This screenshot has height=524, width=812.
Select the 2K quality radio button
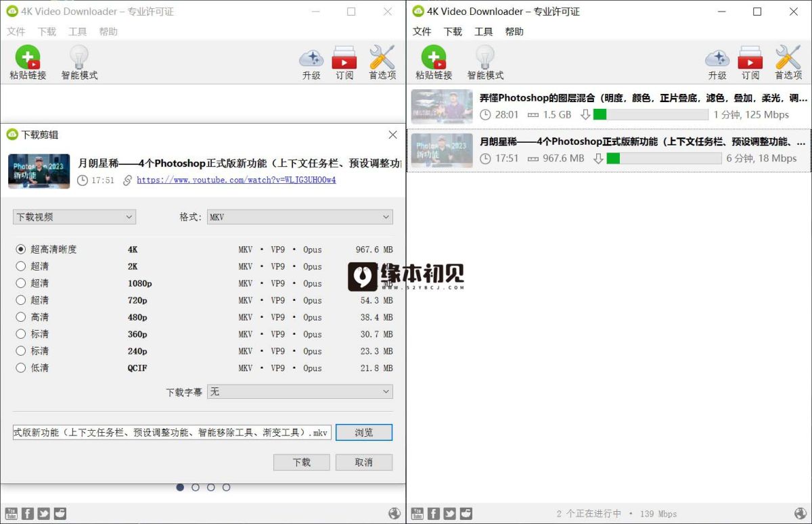click(x=21, y=266)
